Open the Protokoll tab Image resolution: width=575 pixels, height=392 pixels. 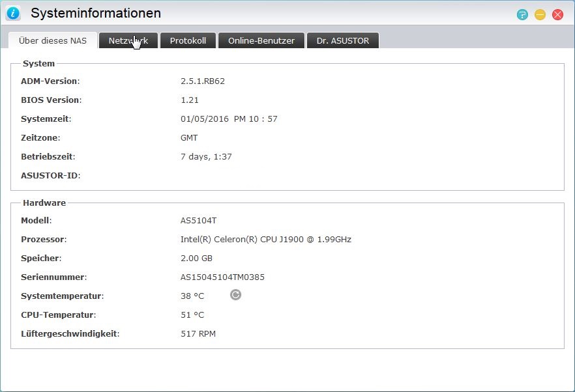188,40
